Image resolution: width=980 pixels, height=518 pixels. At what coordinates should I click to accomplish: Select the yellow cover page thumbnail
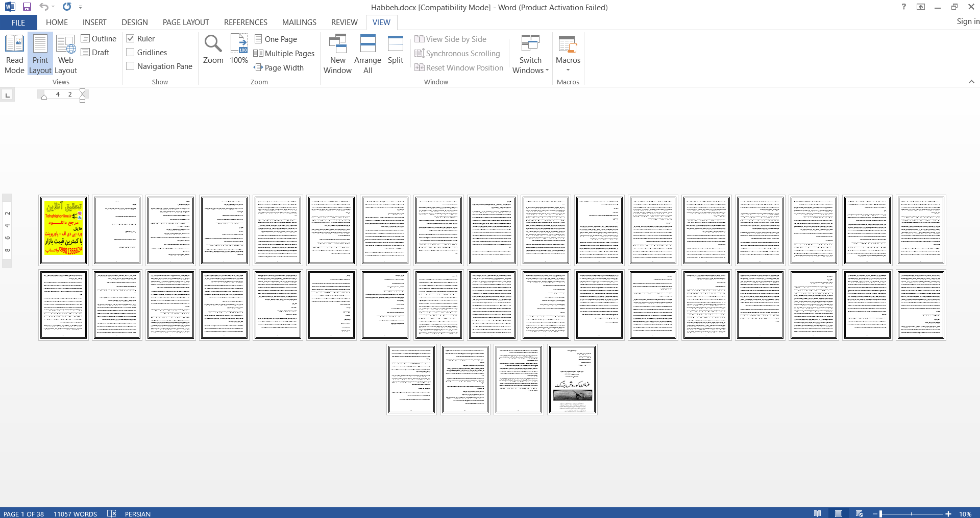tap(63, 230)
